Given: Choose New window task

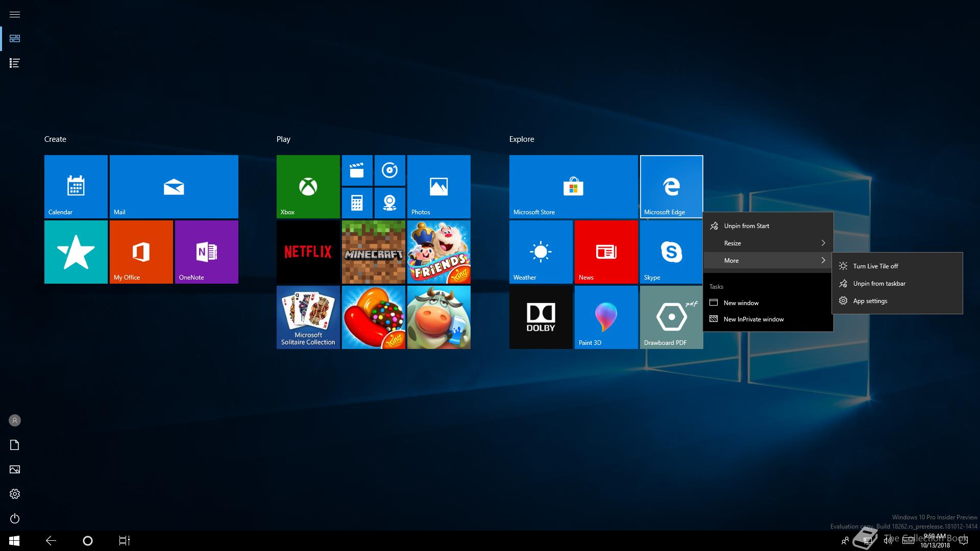Looking at the screenshot, I should [x=768, y=303].
